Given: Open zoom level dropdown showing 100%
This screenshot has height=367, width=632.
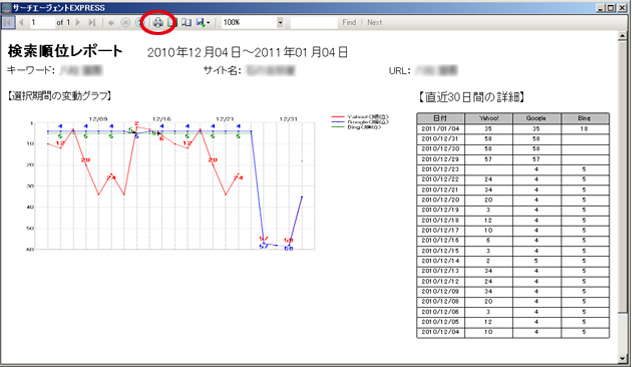Looking at the screenshot, I should pyautogui.click(x=280, y=23).
